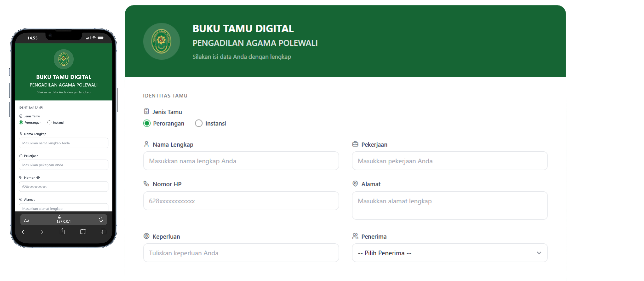
Task: Click the Alamat textarea in desktop form
Action: point(450,205)
